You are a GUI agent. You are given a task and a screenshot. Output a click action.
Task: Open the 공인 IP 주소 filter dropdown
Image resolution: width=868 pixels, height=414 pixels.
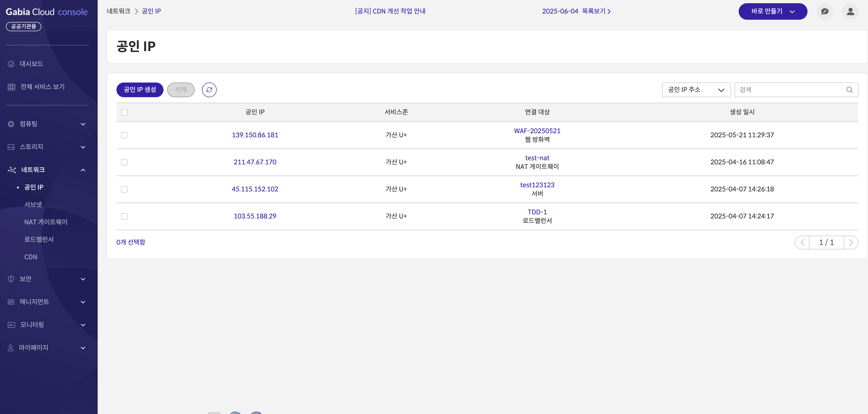click(696, 90)
